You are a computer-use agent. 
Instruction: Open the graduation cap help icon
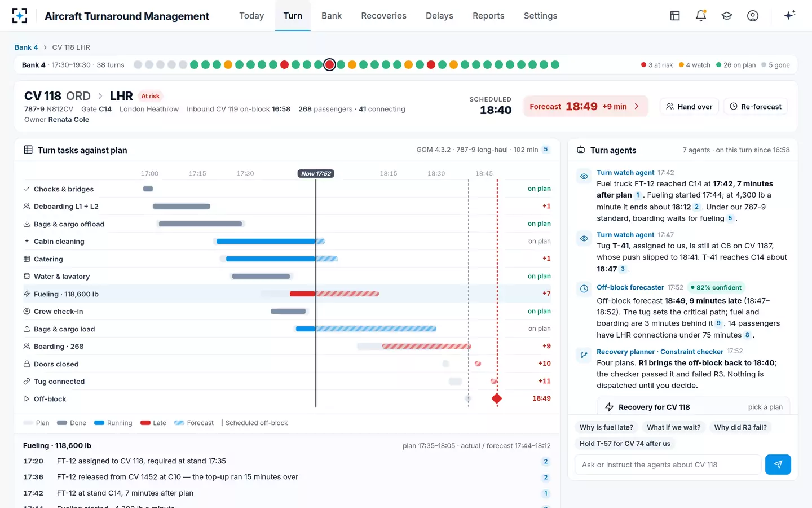click(x=727, y=16)
